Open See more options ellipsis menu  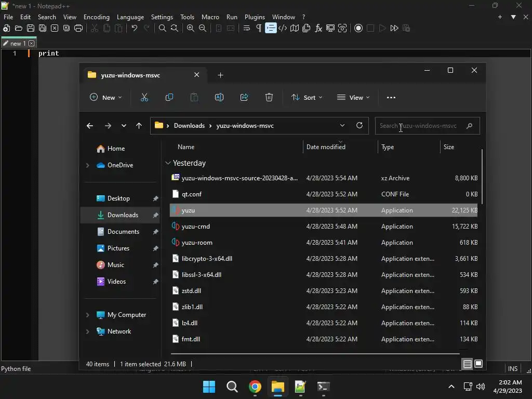click(x=391, y=97)
